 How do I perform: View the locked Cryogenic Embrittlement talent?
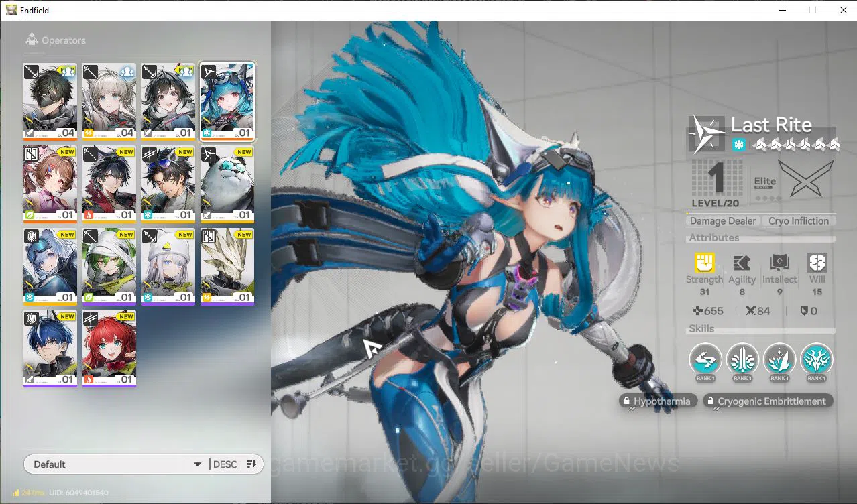pos(768,401)
